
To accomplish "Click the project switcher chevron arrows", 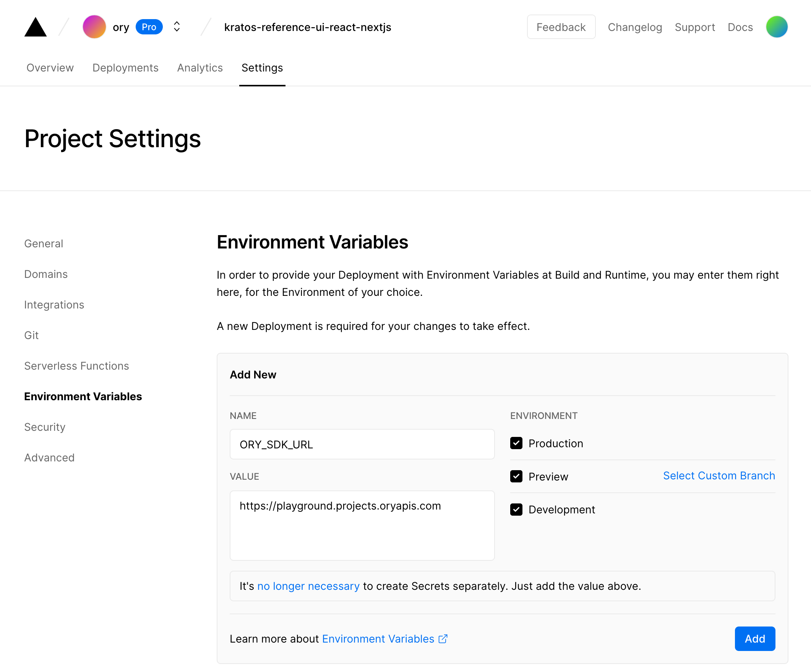I will (177, 26).
